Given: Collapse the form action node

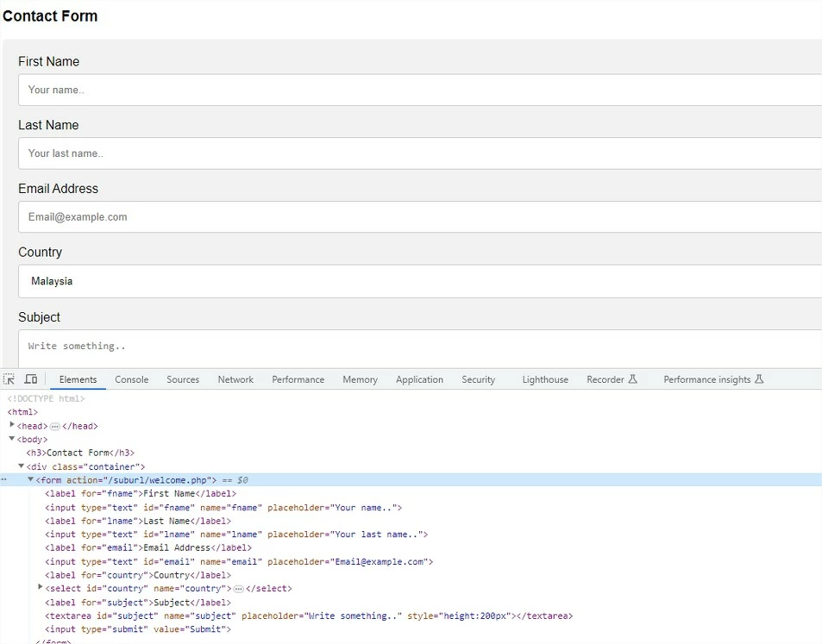Looking at the screenshot, I should coord(30,479).
